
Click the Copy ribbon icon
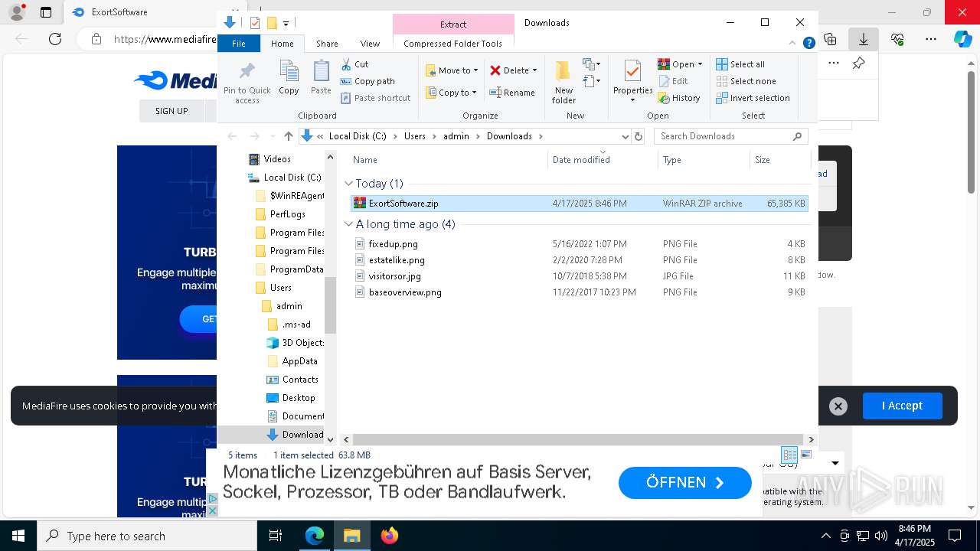coord(289,77)
